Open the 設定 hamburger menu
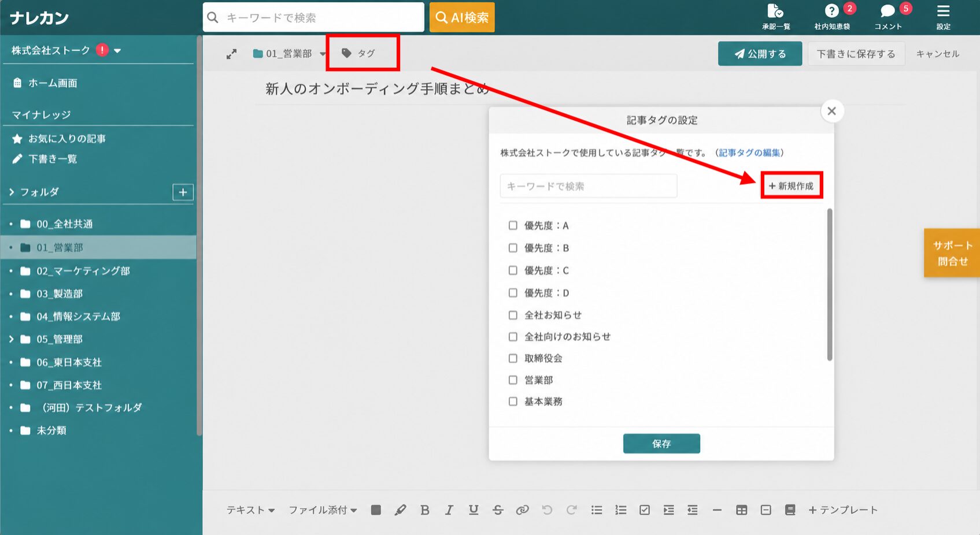Image resolution: width=980 pixels, height=535 pixels. tap(943, 17)
